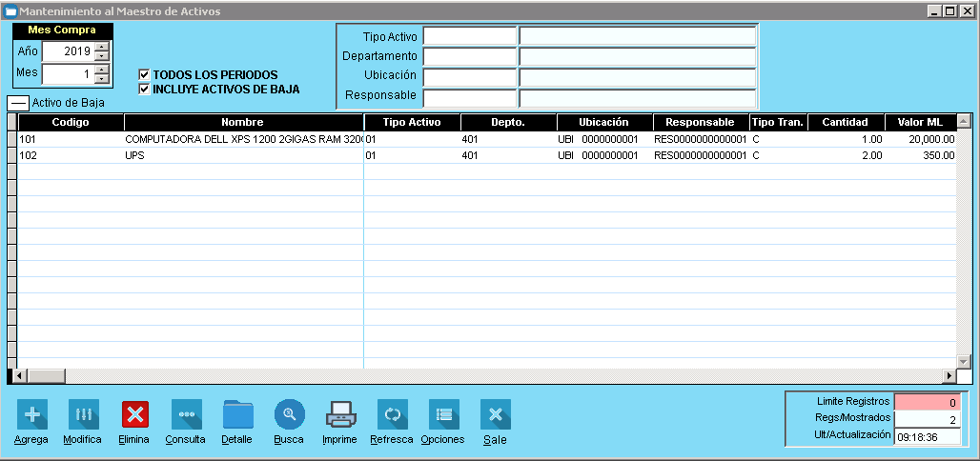This screenshot has height=461, width=980.
Task: Open the Detalle folder icon
Action: click(237, 415)
